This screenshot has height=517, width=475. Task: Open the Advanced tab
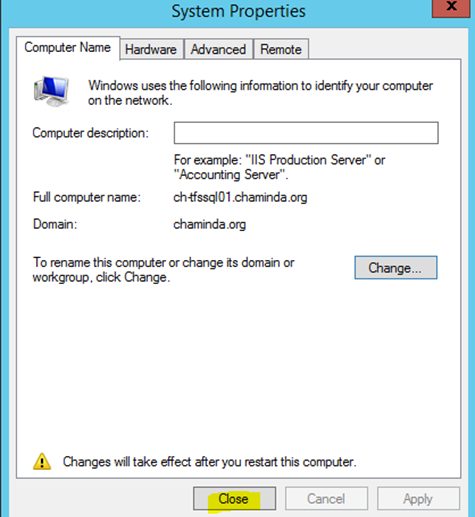pyautogui.click(x=218, y=49)
